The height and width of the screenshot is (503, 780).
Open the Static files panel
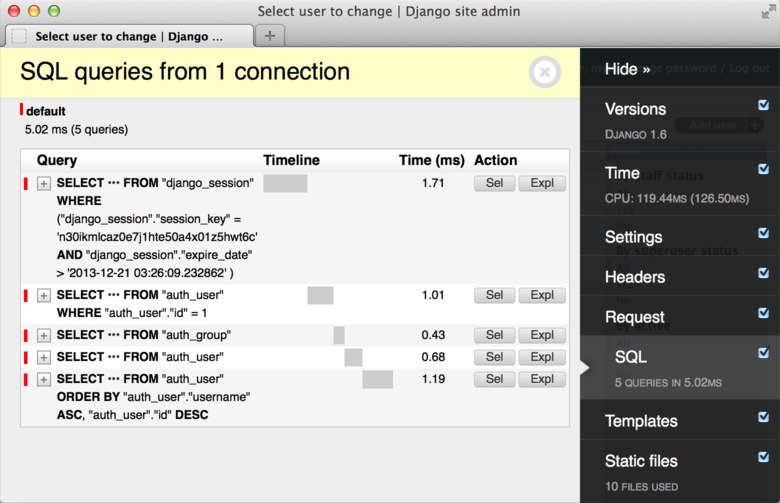641,461
